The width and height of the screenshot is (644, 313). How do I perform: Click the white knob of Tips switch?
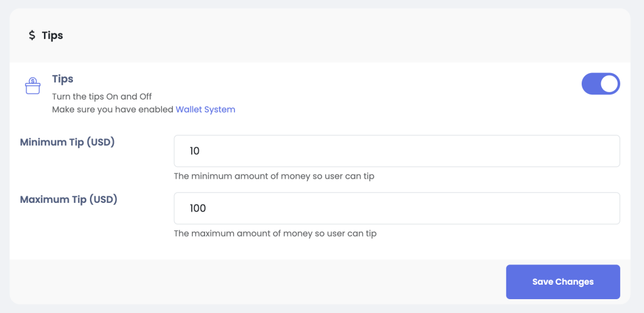[609, 84]
